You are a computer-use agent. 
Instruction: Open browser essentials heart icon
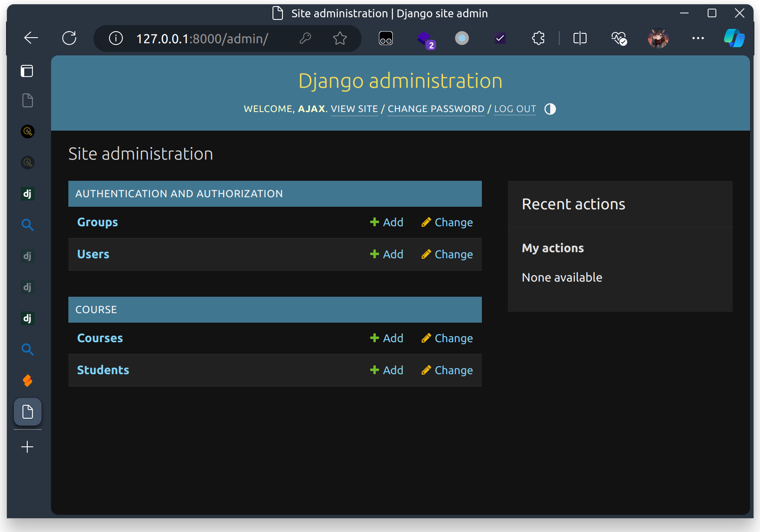click(x=619, y=38)
